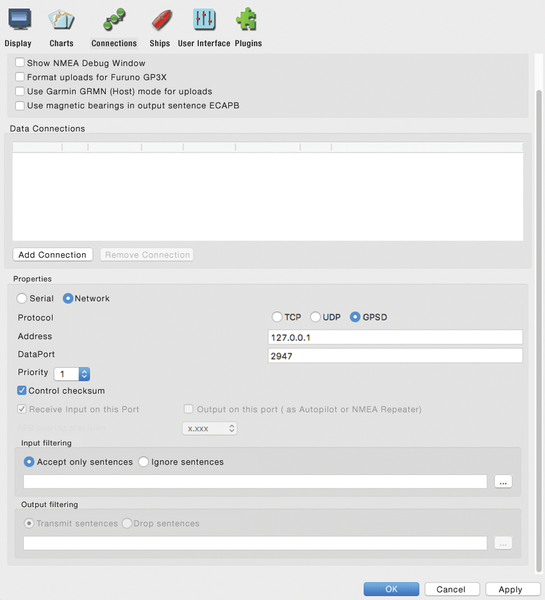Enable Show NMEA Debug Window checkbox
The image size is (545, 600).
20,62
